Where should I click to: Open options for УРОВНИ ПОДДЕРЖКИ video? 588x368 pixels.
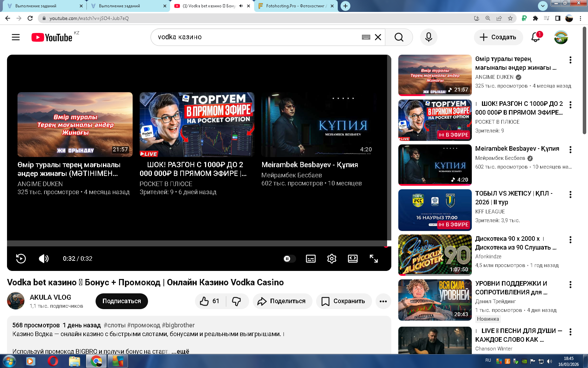pos(570,285)
